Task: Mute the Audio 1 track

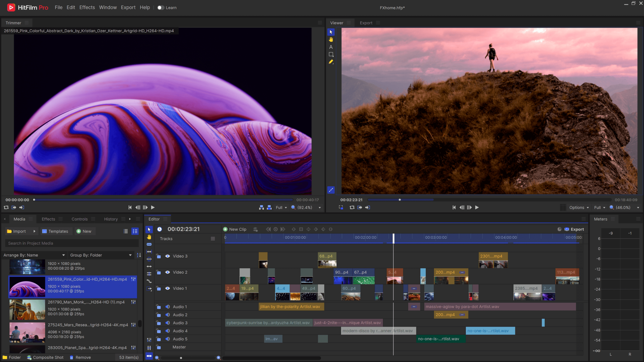Action: 168,307
